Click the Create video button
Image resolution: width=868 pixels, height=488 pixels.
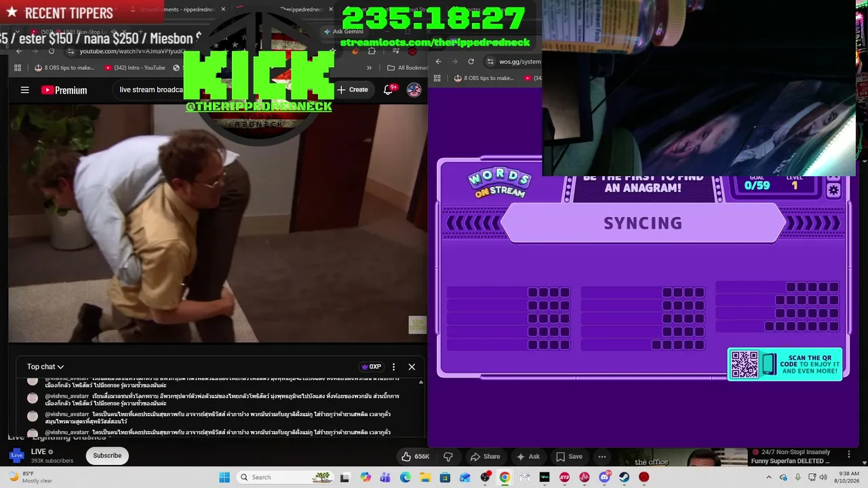pos(353,89)
